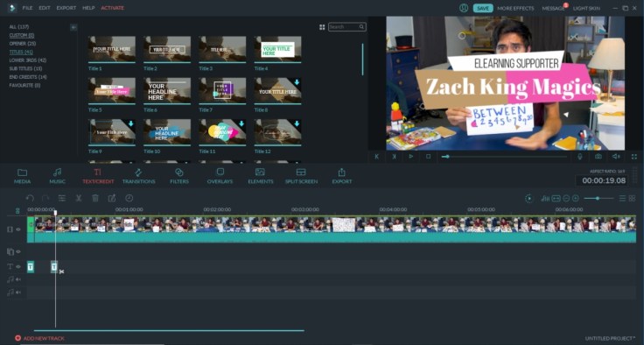Download the Title 9 preset
644x345 pixels.
tap(130, 123)
